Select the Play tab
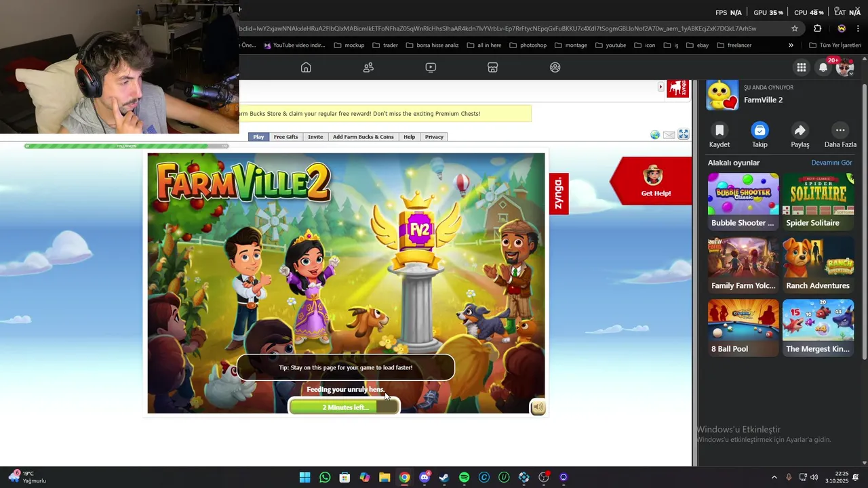This screenshot has width=868, height=488. 258,137
